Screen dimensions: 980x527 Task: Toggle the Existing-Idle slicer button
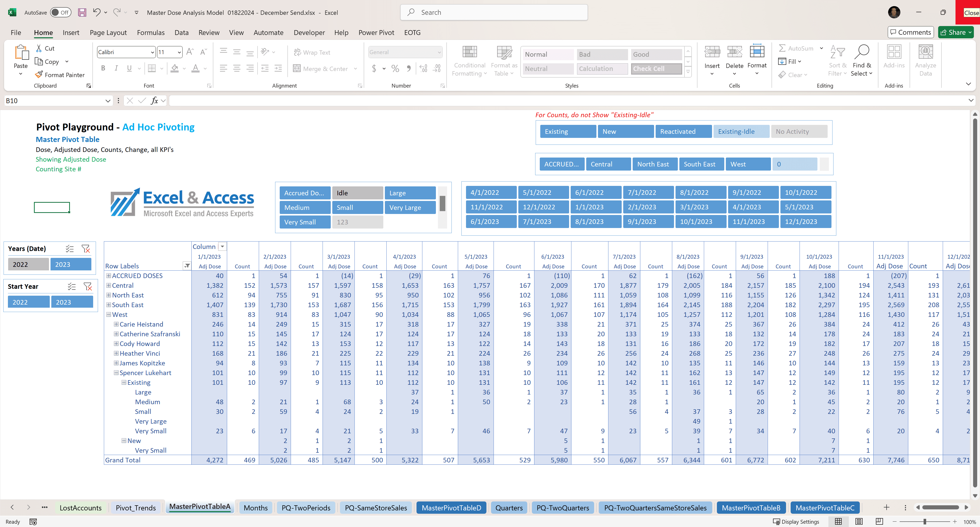click(x=741, y=131)
